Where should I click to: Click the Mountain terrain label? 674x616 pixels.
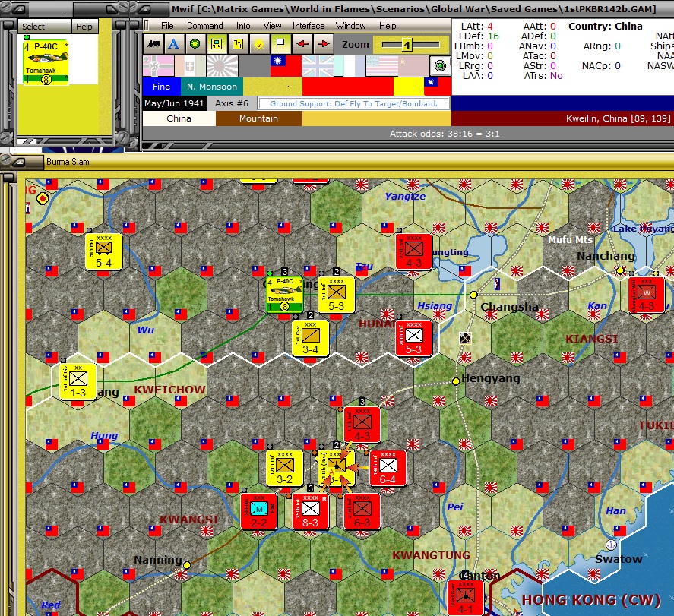coord(259,118)
